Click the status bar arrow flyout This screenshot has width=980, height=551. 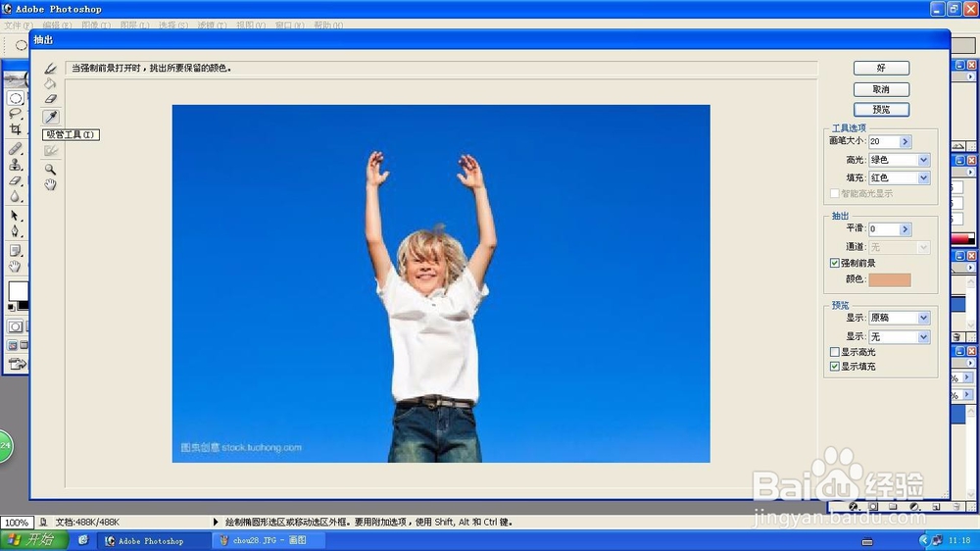point(216,522)
